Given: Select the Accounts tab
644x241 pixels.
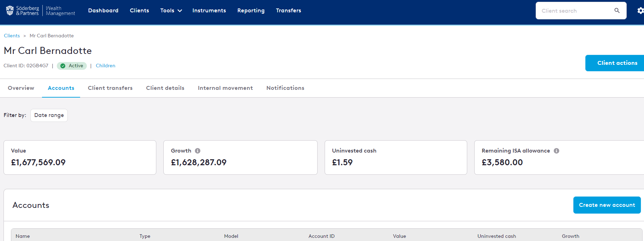Looking at the screenshot, I should click(x=61, y=88).
